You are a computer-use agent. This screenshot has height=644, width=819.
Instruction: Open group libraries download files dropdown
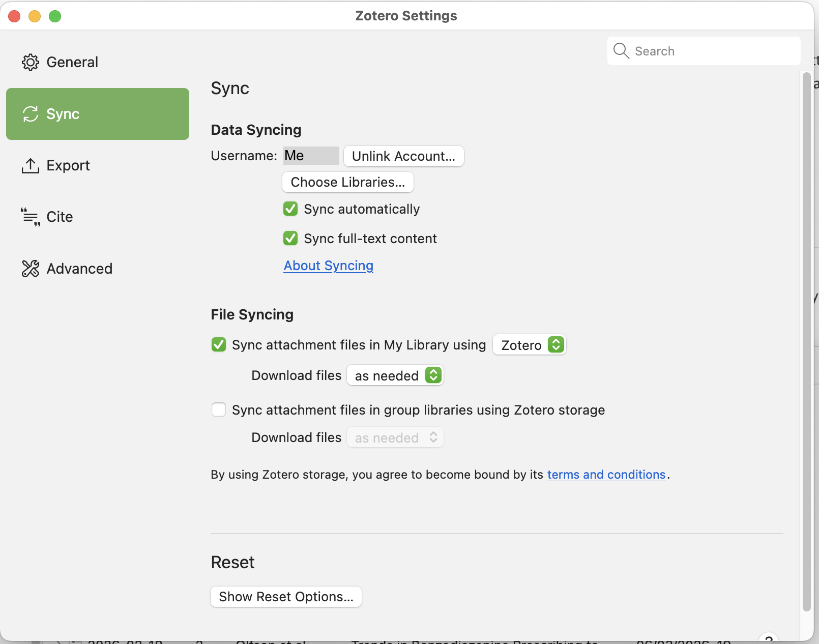pos(395,437)
